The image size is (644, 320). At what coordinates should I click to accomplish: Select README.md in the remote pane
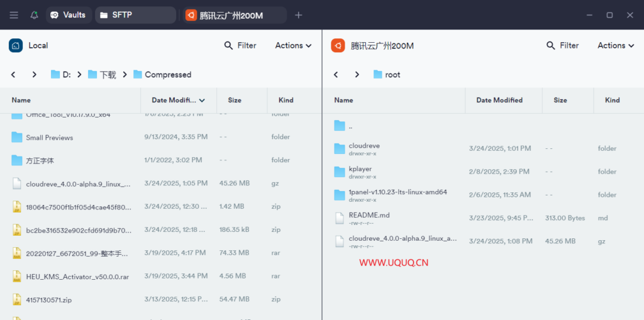[369, 218]
